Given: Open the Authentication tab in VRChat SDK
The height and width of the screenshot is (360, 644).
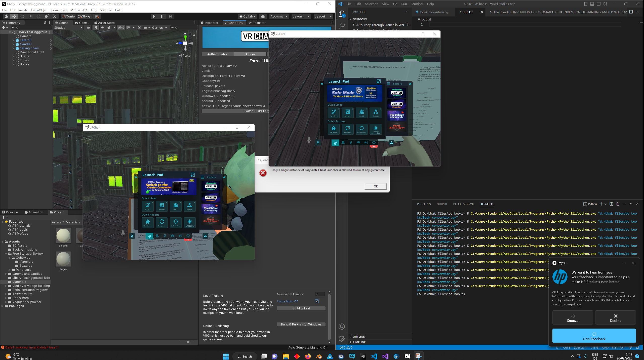Looking at the screenshot, I should coord(218,54).
